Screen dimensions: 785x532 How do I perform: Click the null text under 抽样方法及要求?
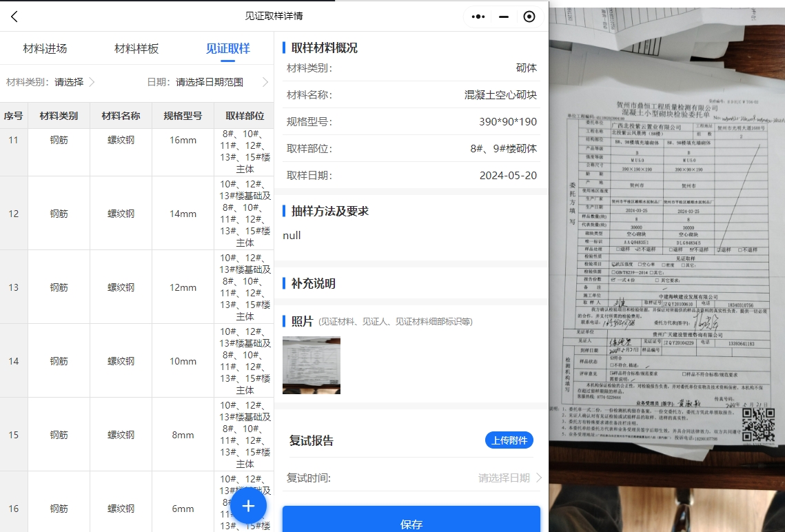[x=292, y=235]
